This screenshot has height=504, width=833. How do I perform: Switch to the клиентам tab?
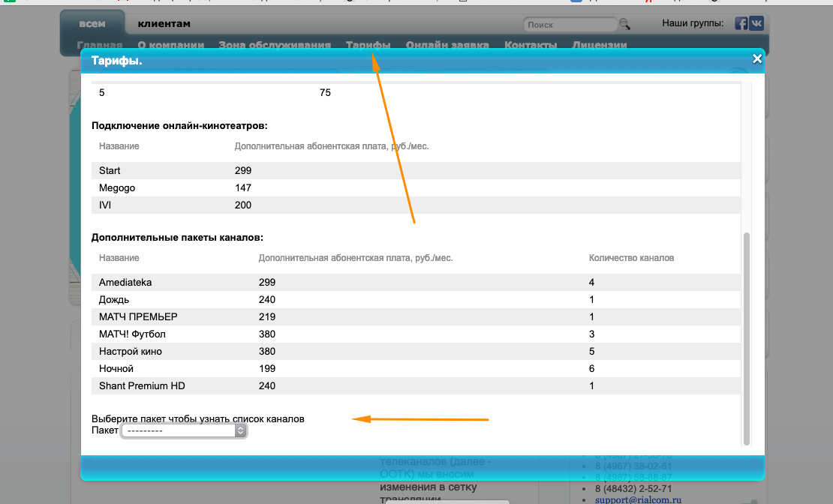click(x=164, y=24)
